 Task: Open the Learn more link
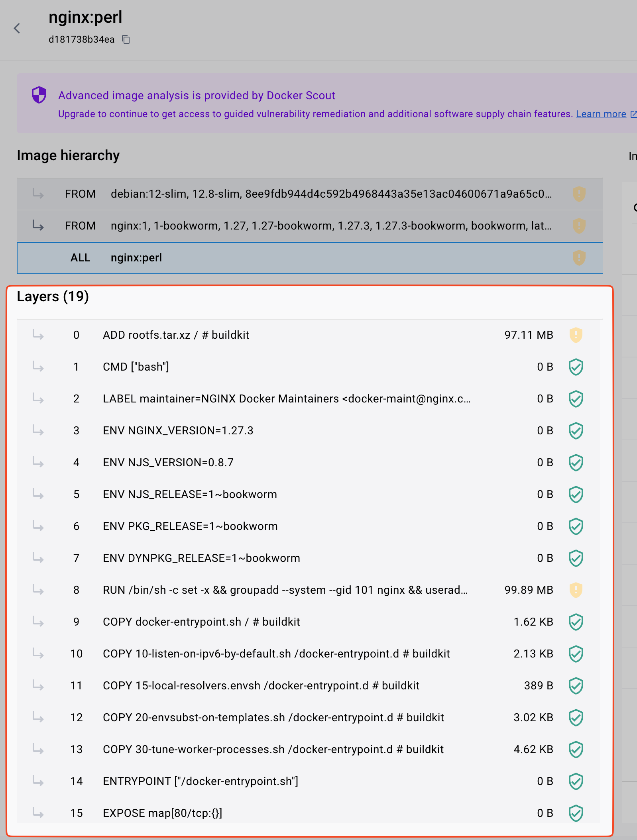(601, 114)
